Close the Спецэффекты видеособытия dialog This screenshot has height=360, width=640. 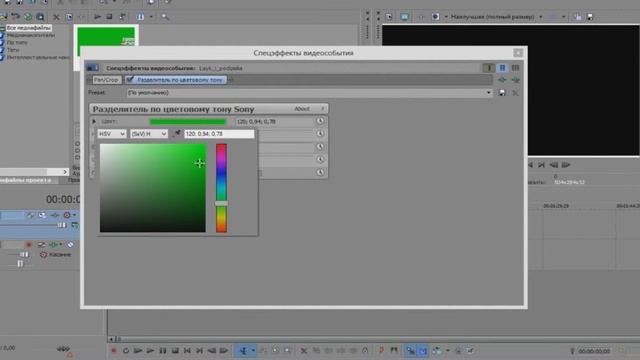point(518,53)
